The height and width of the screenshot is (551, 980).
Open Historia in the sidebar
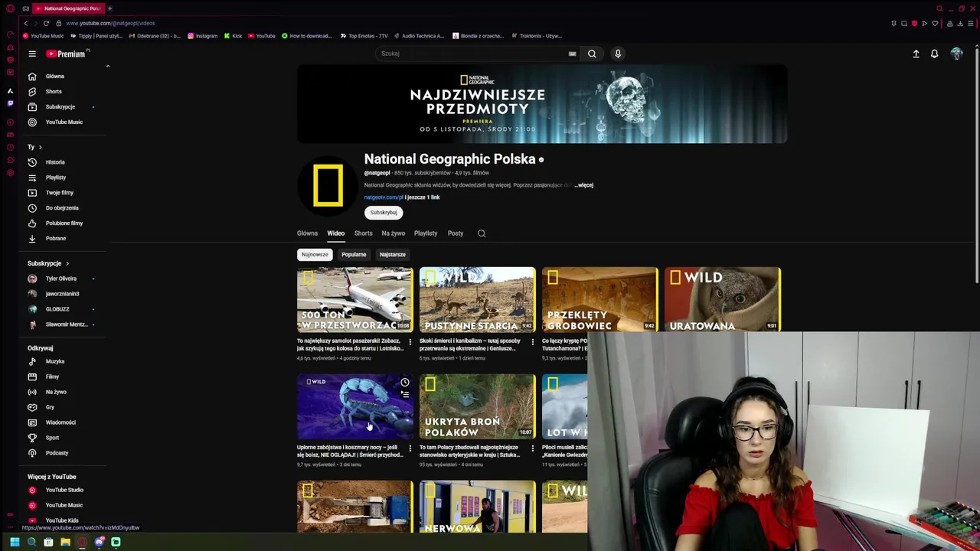click(54, 162)
